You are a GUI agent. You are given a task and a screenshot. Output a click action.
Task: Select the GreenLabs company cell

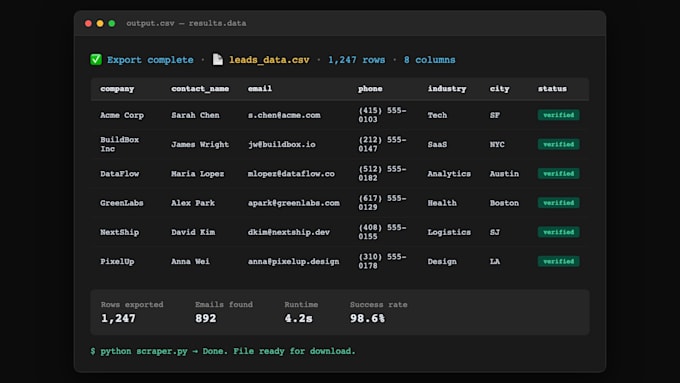(122, 203)
